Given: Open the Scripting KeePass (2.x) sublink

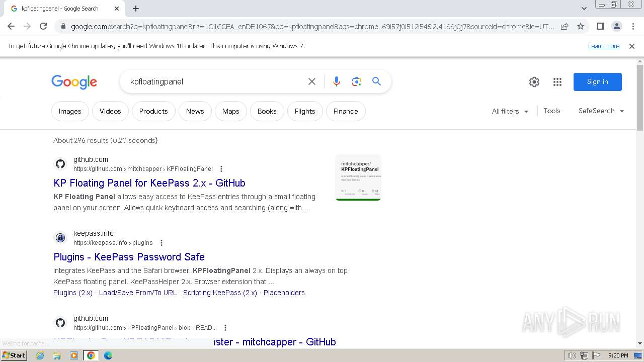Looking at the screenshot, I should [220, 293].
